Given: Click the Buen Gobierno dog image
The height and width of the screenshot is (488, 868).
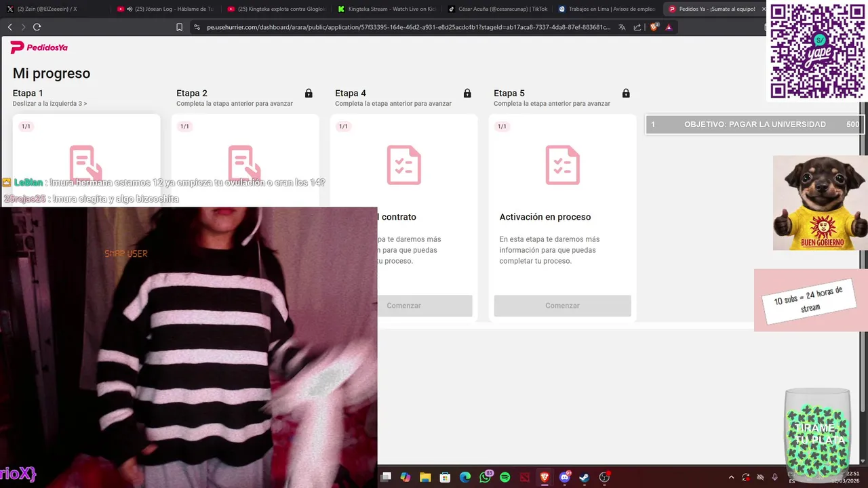Looking at the screenshot, I should click(x=821, y=203).
